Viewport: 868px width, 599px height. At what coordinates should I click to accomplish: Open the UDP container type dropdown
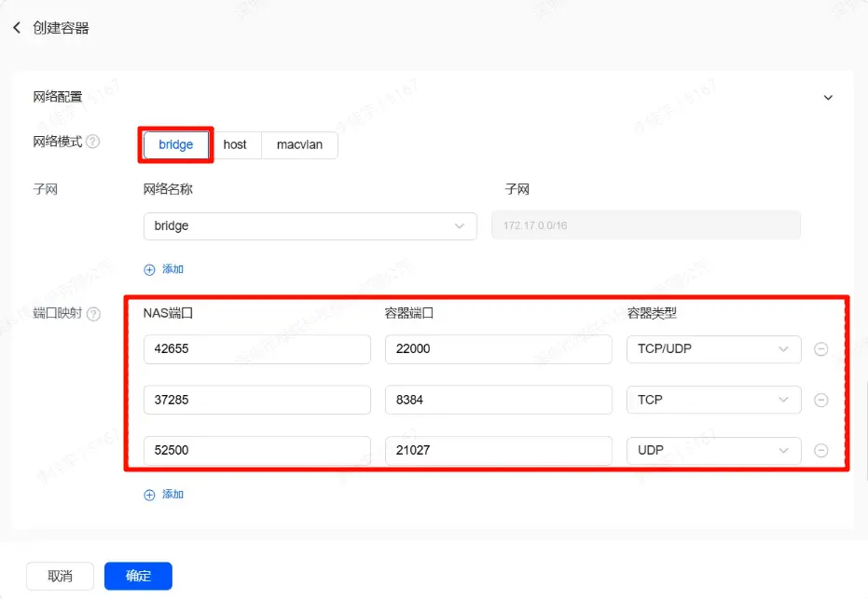(x=713, y=450)
